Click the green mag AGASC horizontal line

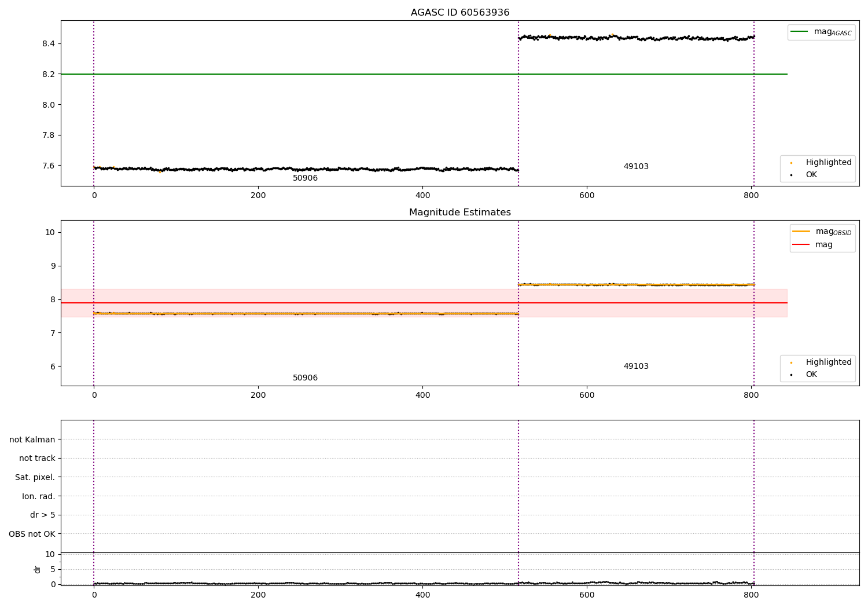pos(424,74)
